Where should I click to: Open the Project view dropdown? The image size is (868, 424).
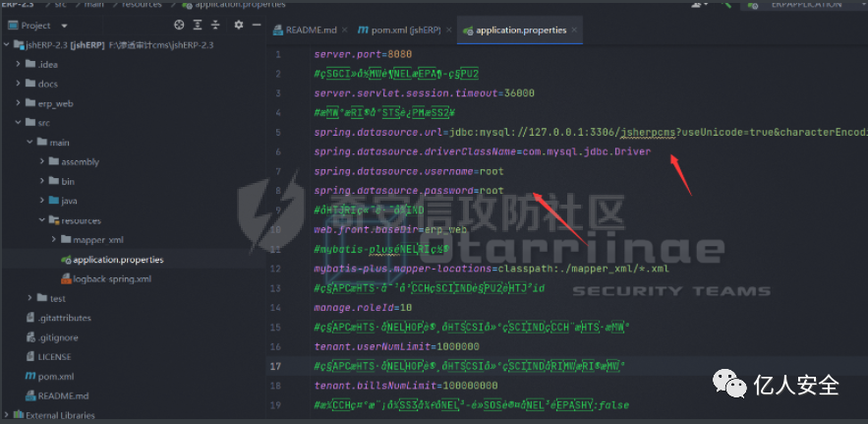point(64,26)
